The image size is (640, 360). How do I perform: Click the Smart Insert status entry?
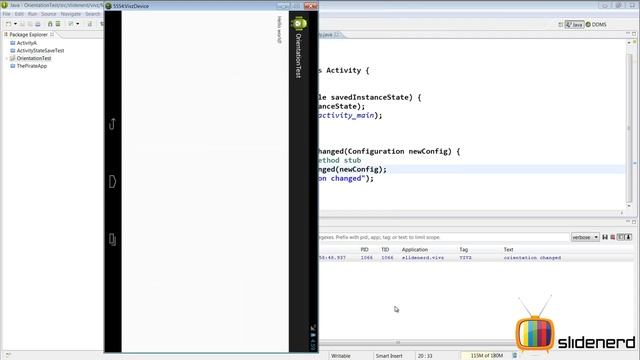[389, 356]
